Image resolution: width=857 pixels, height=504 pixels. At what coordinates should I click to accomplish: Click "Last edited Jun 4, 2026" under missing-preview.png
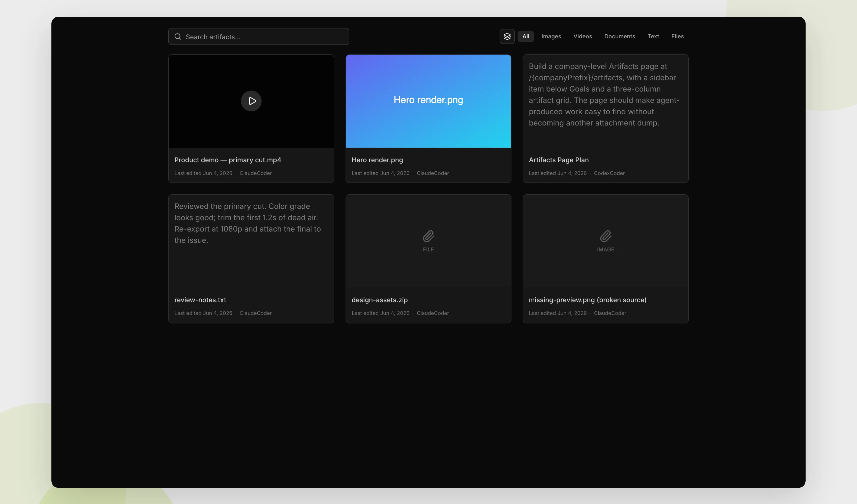coord(558,313)
